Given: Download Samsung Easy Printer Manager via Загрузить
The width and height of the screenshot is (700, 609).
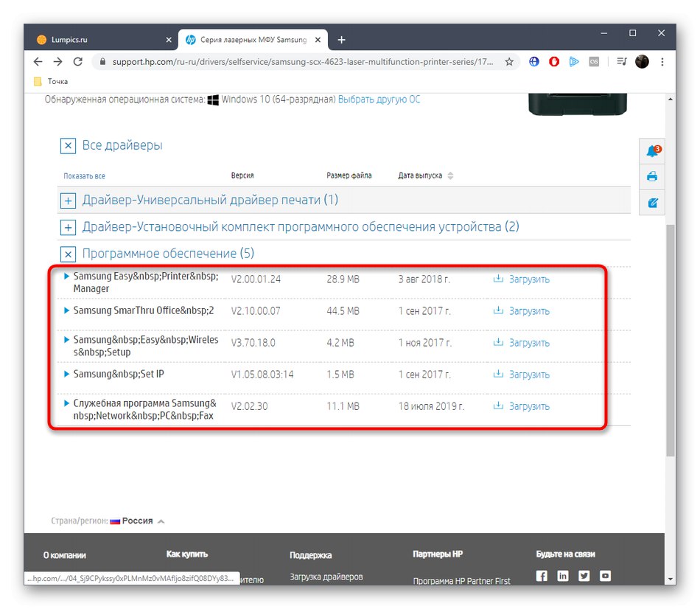Looking at the screenshot, I should click(522, 279).
